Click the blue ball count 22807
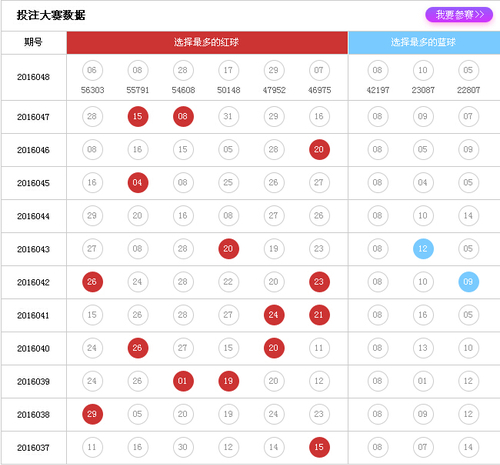The image size is (500, 465). pyautogui.click(x=468, y=90)
